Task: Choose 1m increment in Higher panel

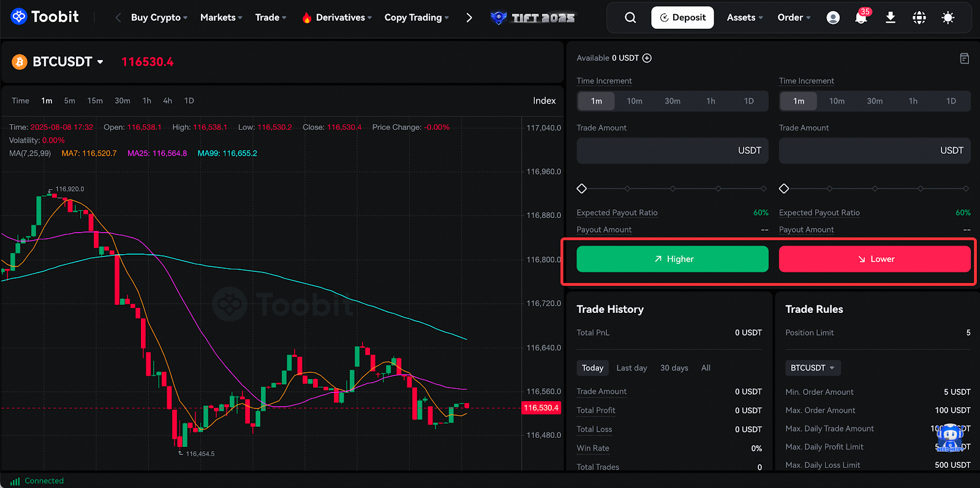Action: (x=597, y=101)
